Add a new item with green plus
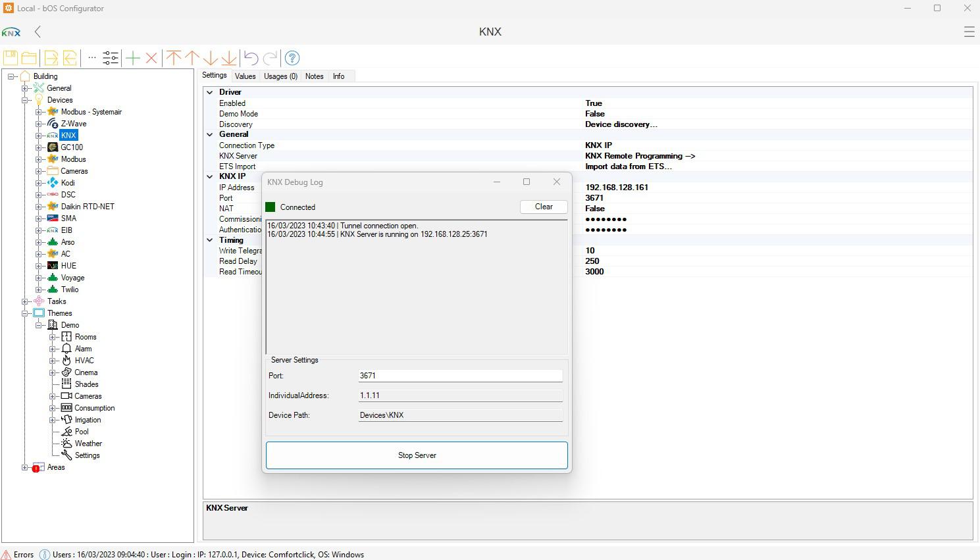This screenshot has height=560, width=980. pyautogui.click(x=133, y=58)
